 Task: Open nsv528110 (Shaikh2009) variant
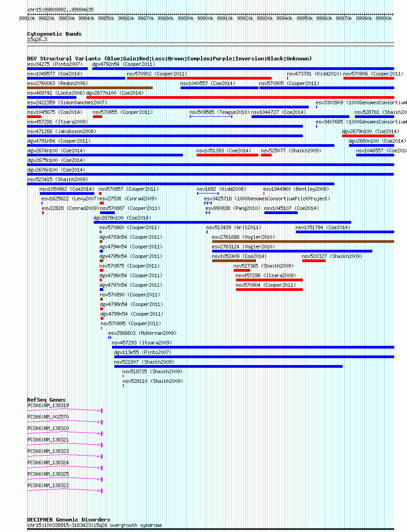[153, 381]
